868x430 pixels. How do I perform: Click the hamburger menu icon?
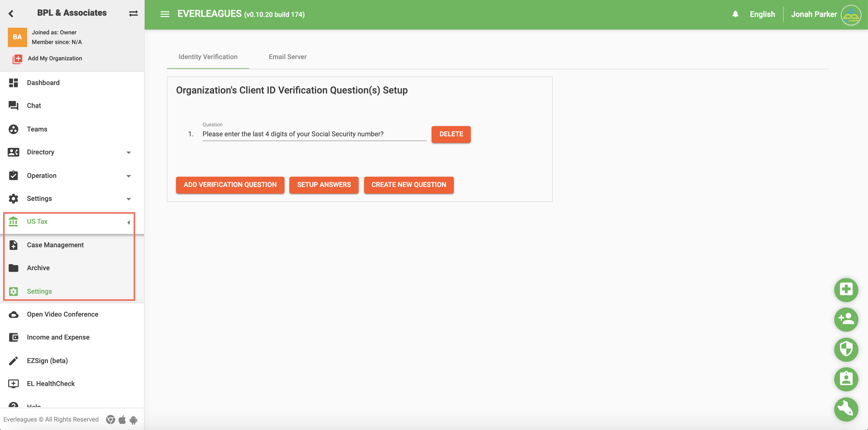click(165, 14)
